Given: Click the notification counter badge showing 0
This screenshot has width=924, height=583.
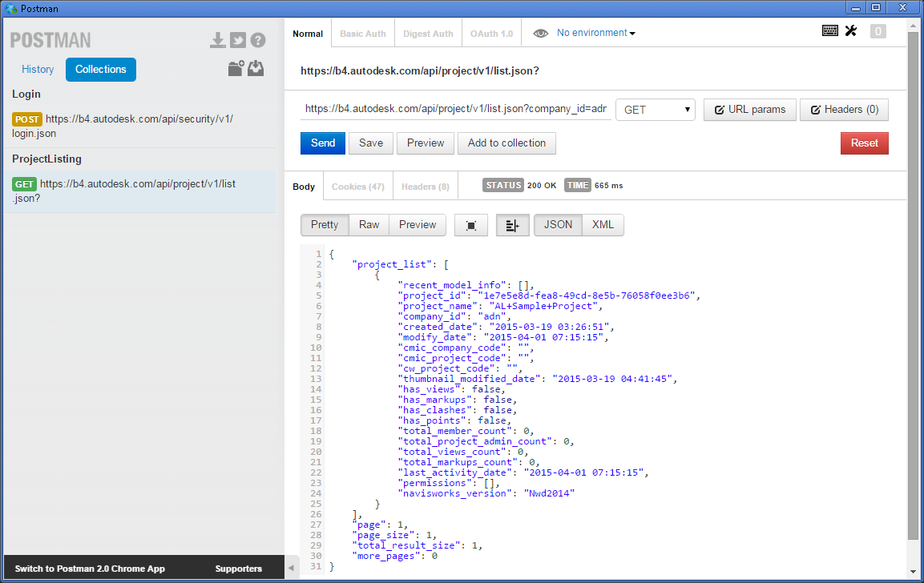Looking at the screenshot, I should coord(878,31).
